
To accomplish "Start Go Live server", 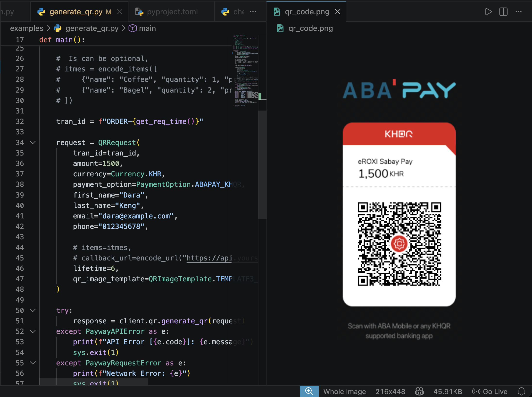I will pyautogui.click(x=490, y=391).
